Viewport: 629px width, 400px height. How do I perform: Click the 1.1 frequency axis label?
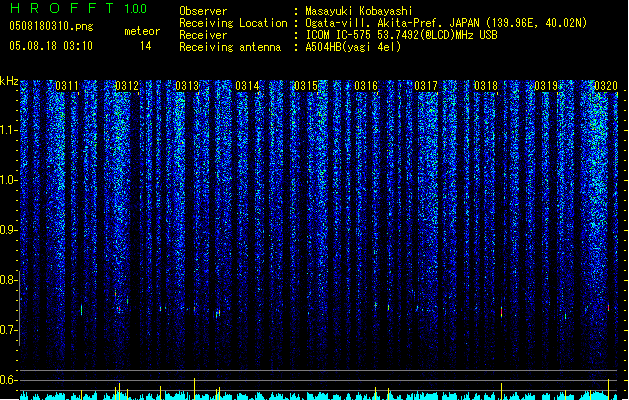pyautogui.click(x=8, y=130)
